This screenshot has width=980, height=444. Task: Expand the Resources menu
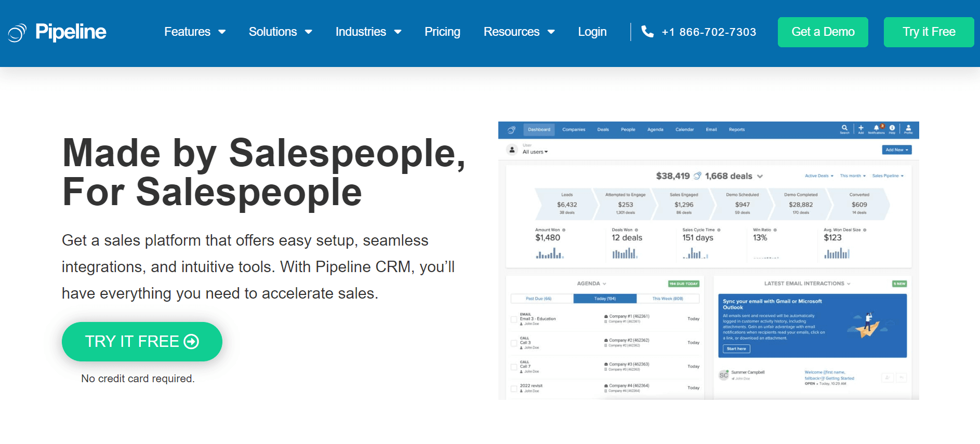pyautogui.click(x=519, y=32)
